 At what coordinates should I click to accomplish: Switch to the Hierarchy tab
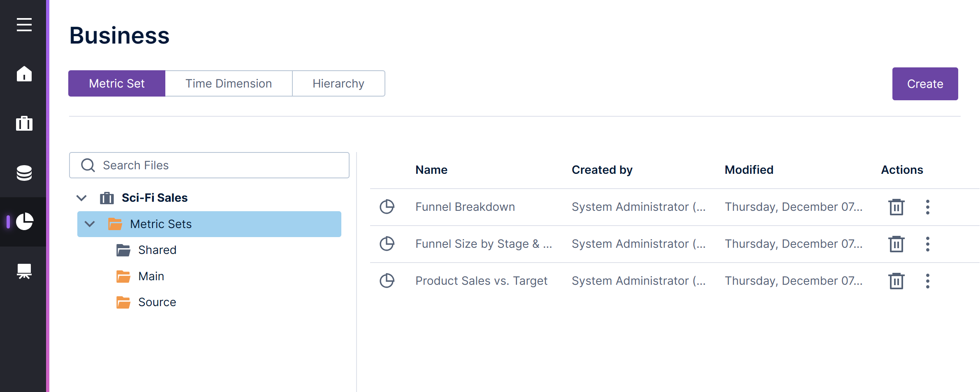(x=338, y=83)
